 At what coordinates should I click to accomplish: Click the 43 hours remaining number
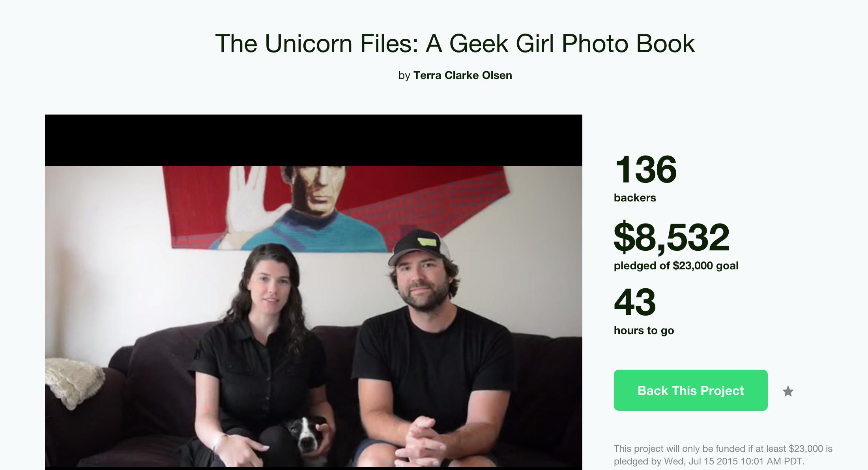tap(635, 303)
